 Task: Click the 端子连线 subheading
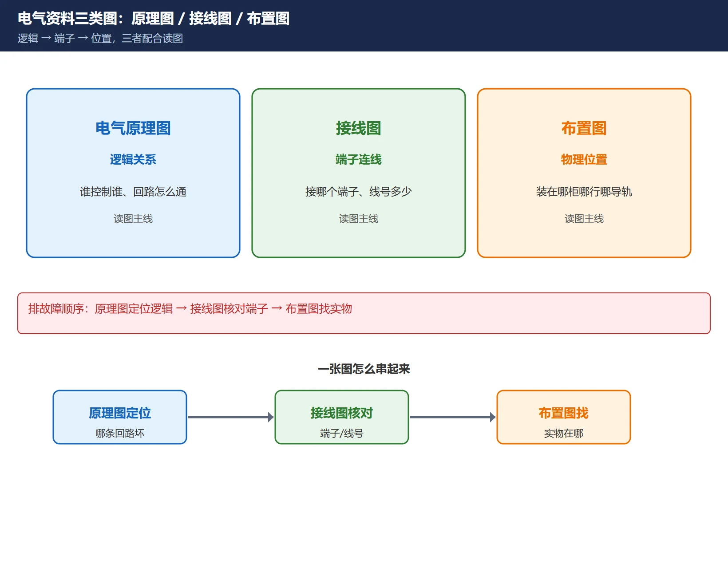coord(359,159)
